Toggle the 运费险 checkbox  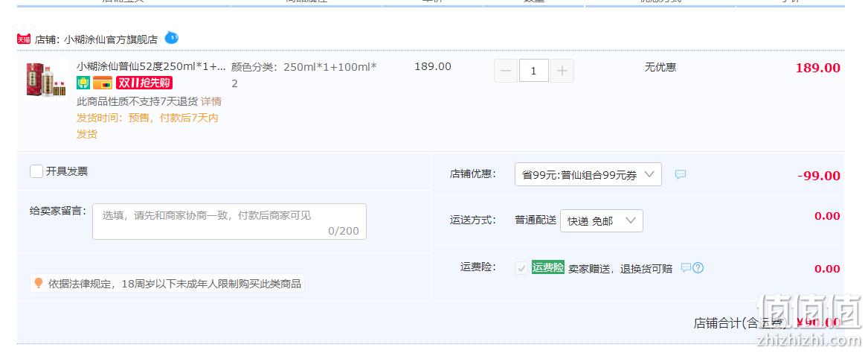tap(521, 268)
